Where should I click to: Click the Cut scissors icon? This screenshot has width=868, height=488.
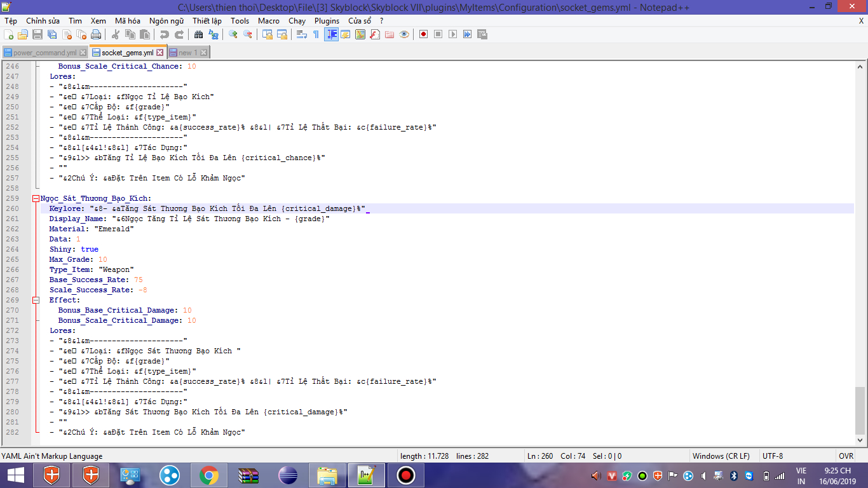pyautogui.click(x=116, y=34)
